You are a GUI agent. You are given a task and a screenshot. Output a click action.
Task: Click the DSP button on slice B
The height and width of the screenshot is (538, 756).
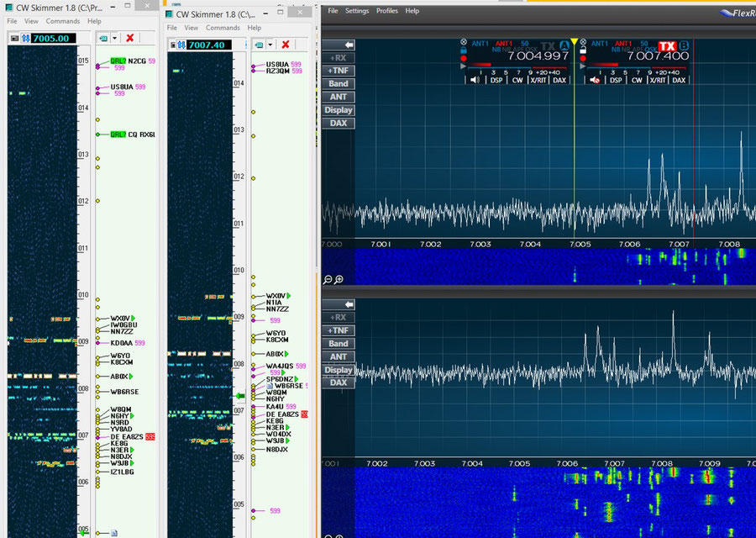pyautogui.click(x=616, y=80)
